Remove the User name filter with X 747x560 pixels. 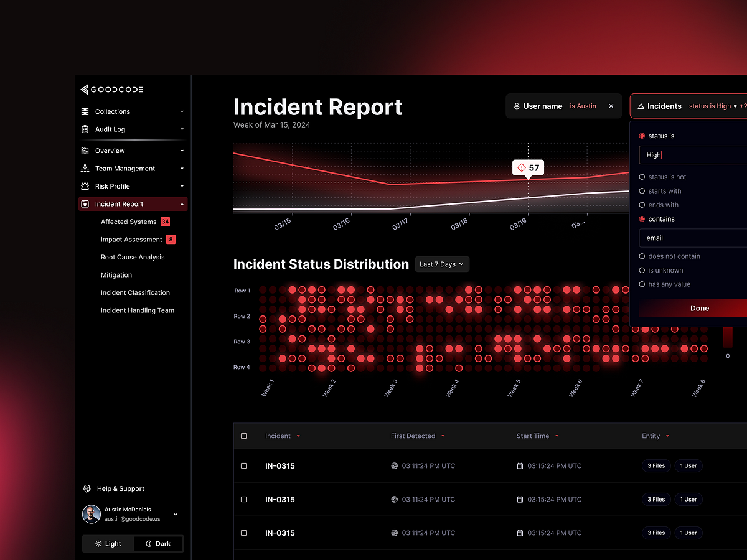pyautogui.click(x=611, y=106)
